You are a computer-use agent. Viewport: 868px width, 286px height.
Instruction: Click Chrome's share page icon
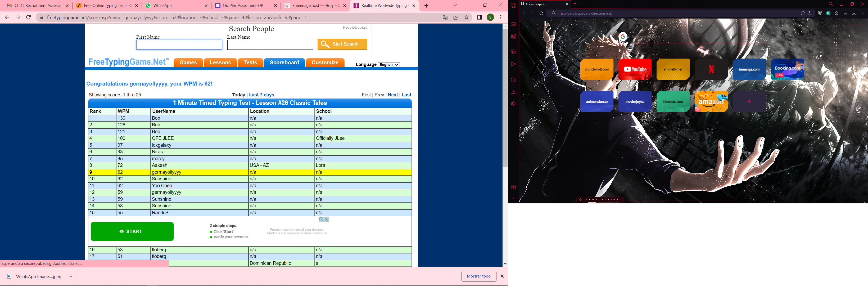click(455, 17)
